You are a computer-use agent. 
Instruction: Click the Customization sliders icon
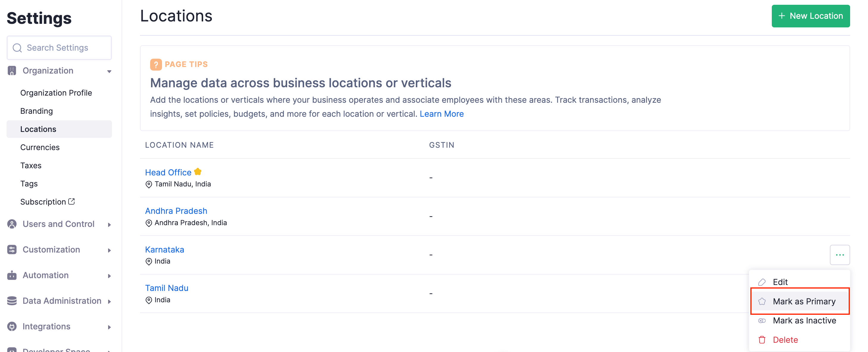tap(12, 250)
